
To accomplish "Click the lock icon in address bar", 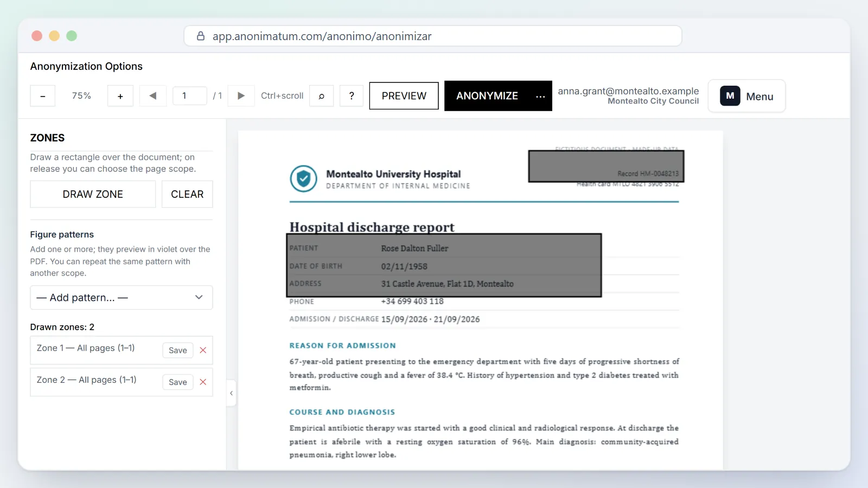I will click(x=201, y=36).
